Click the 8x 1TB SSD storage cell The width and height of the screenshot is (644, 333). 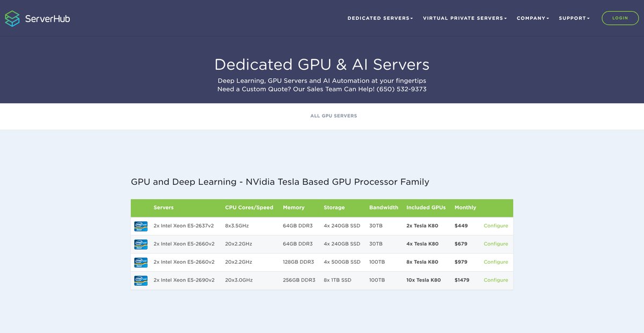[x=339, y=280]
